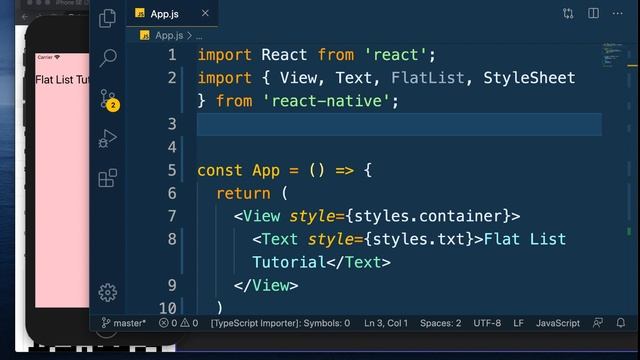Click styles.container in the View tag

(x=428, y=216)
